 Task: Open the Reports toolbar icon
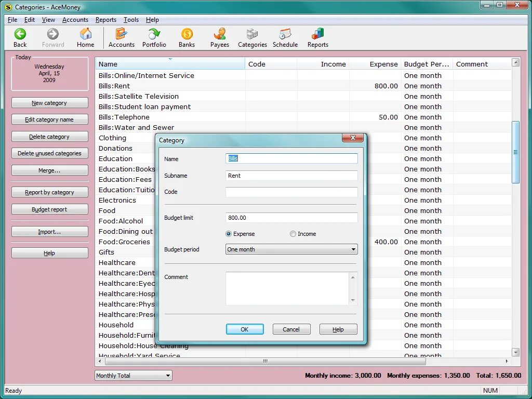click(x=317, y=34)
